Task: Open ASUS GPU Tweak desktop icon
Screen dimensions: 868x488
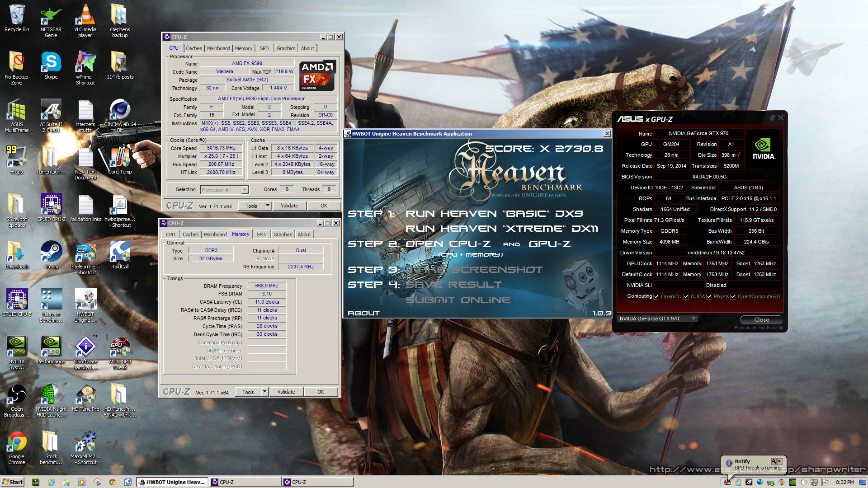Action: click(120, 353)
